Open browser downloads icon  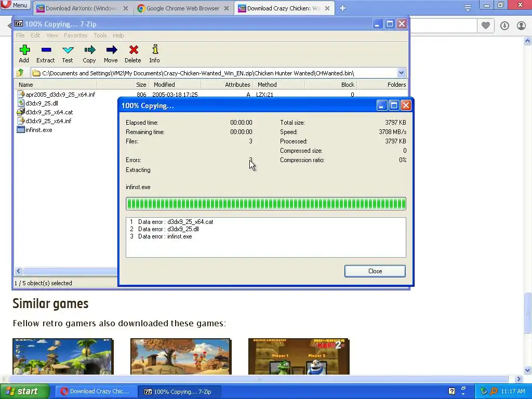(504, 25)
